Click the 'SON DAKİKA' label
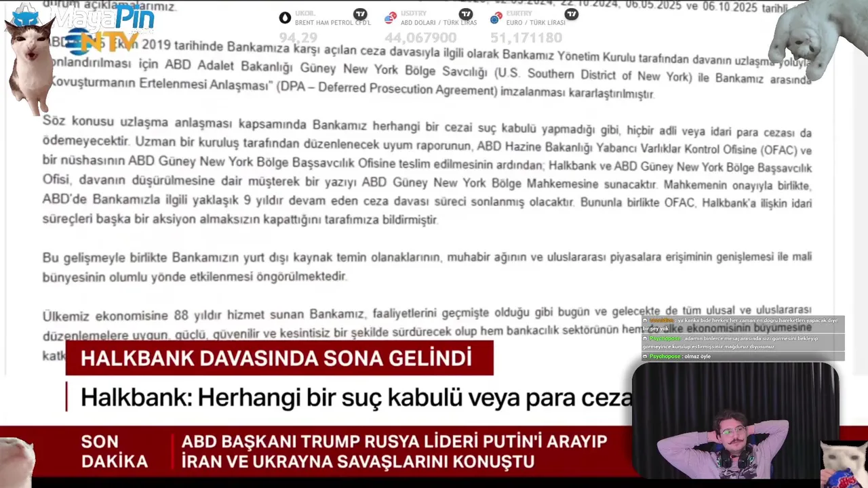The width and height of the screenshot is (868, 488). coord(114,452)
